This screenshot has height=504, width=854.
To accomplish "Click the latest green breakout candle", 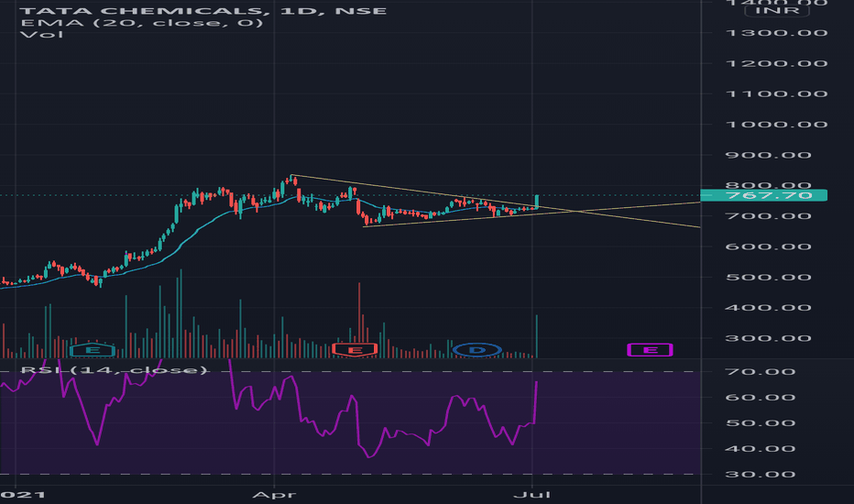I will coord(537,201).
